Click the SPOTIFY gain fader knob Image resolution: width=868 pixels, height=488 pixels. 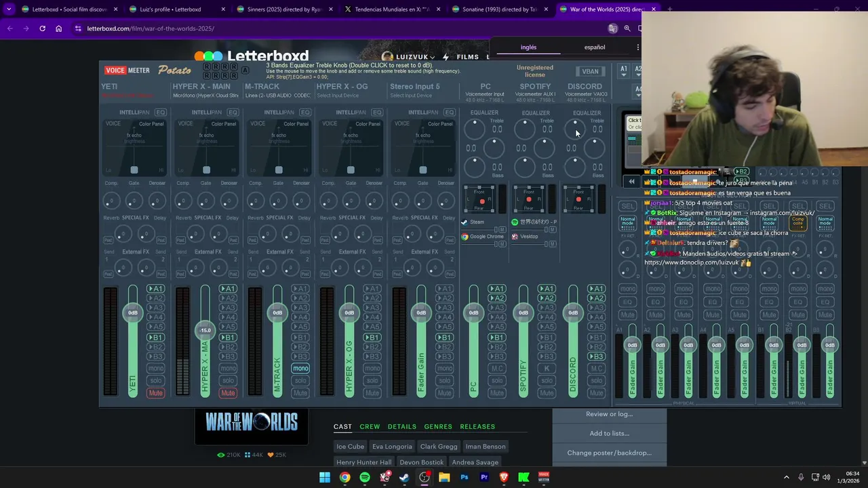(x=523, y=312)
